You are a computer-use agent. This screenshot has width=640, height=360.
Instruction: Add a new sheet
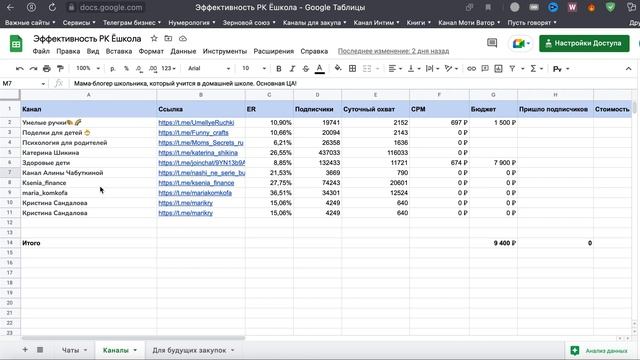25,350
